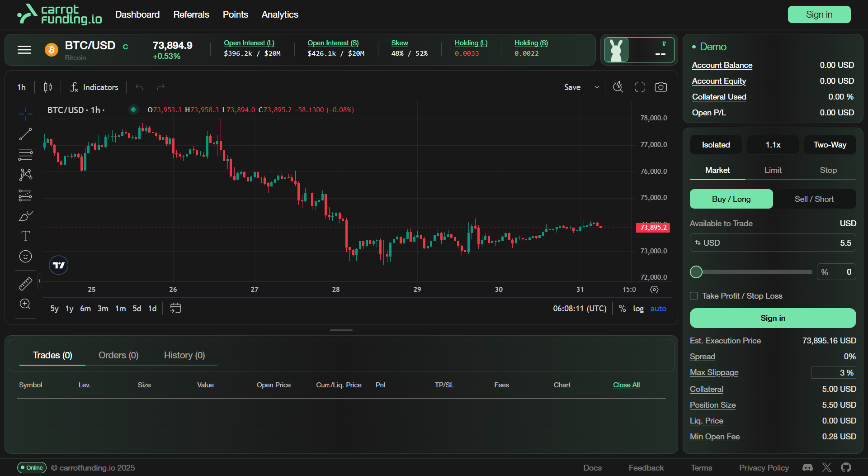Open the go-to-date calendar icon
The image size is (868, 476).
pyautogui.click(x=175, y=308)
